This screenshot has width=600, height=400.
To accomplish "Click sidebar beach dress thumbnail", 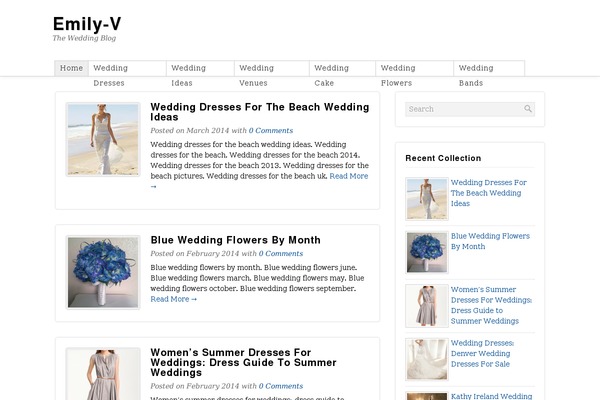I will click(427, 199).
